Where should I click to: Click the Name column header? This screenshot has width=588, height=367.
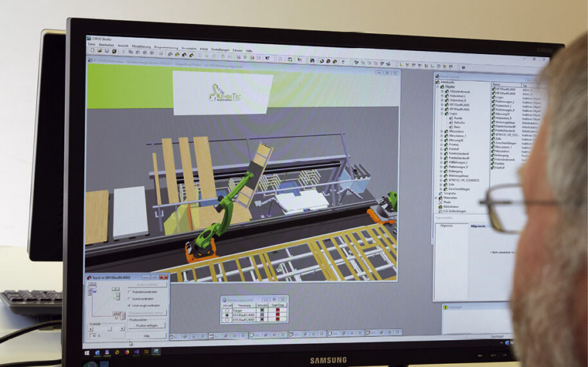pos(496,84)
